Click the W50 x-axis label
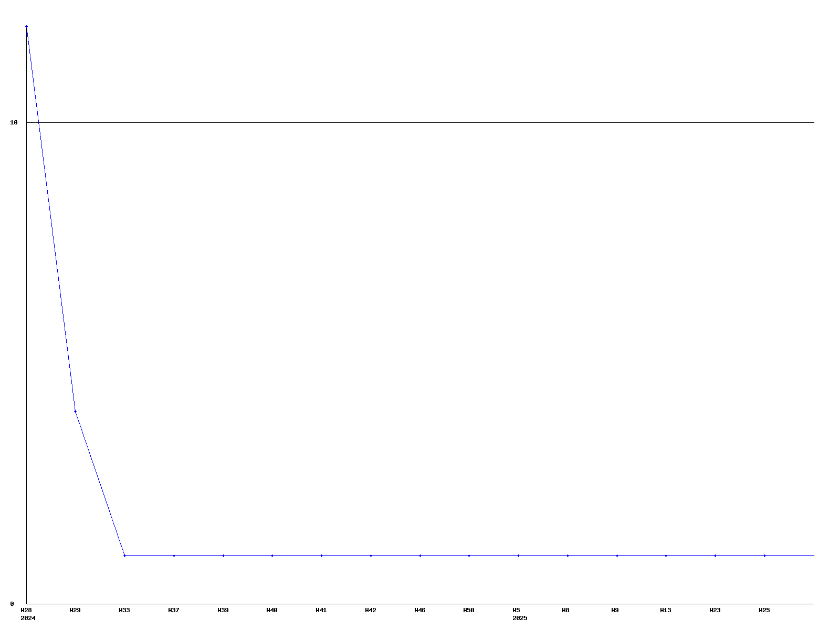The image size is (840, 630). pyautogui.click(x=469, y=610)
